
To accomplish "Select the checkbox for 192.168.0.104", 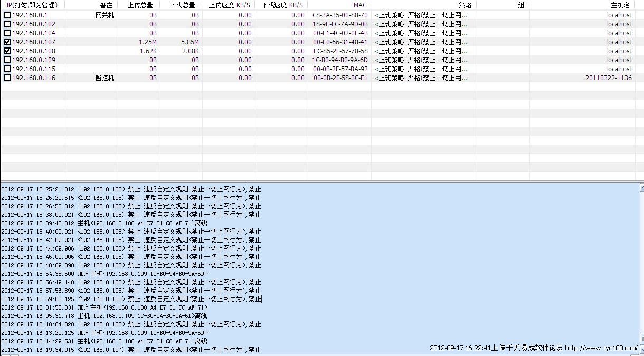I will click(7, 33).
